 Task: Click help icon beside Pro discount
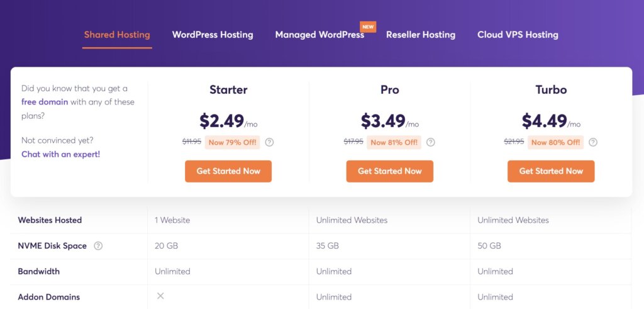point(431,142)
